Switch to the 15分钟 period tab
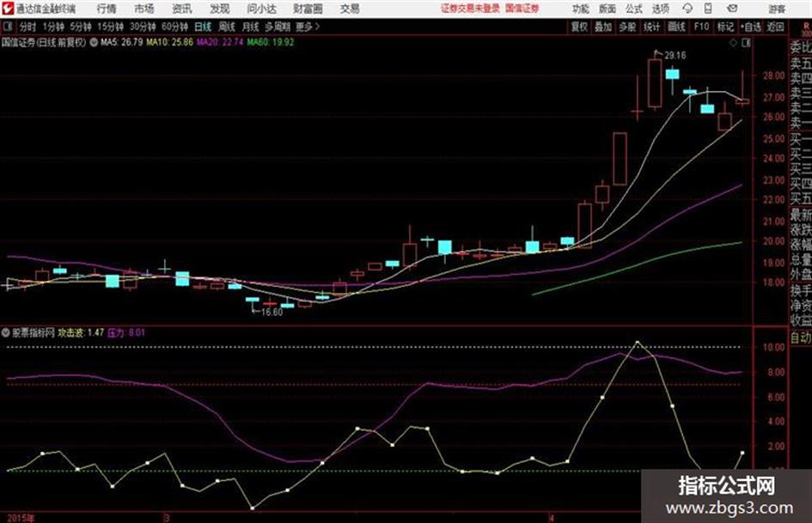The image size is (812, 523). click(111, 27)
